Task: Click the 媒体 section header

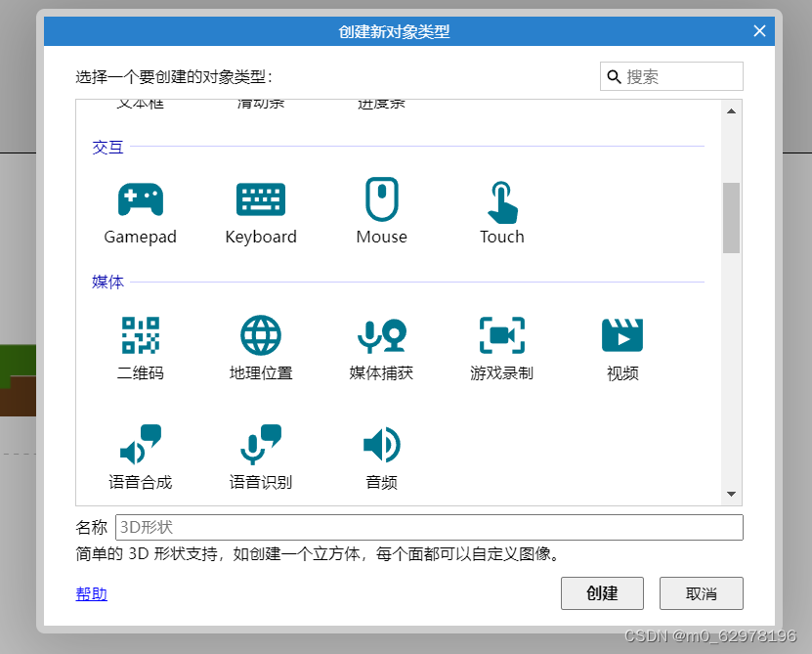Action: click(107, 282)
